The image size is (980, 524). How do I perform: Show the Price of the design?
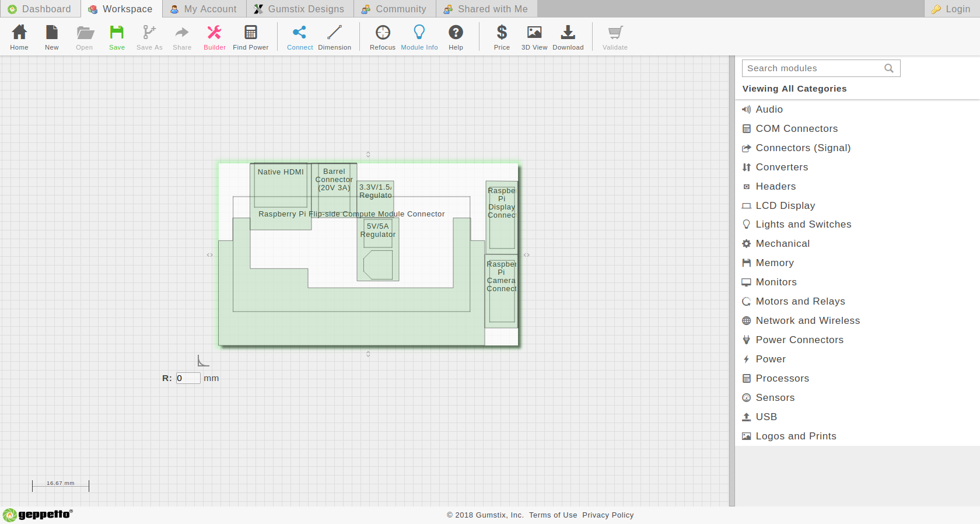[x=502, y=37]
